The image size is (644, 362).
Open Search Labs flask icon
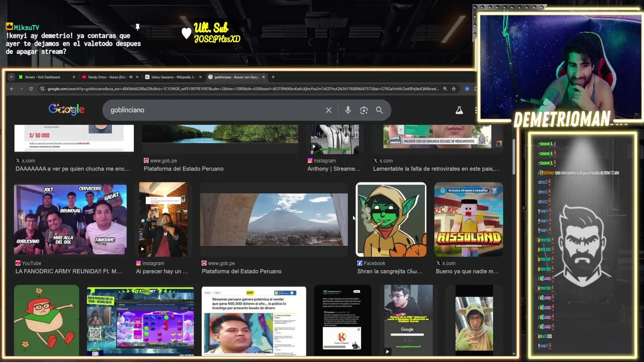[459, 110]
